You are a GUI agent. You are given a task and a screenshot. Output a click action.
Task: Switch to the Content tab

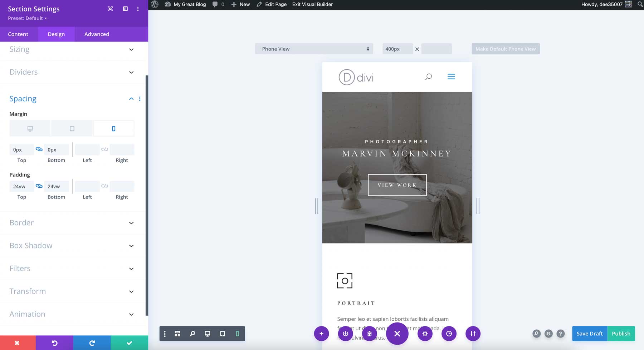point(18,34)
